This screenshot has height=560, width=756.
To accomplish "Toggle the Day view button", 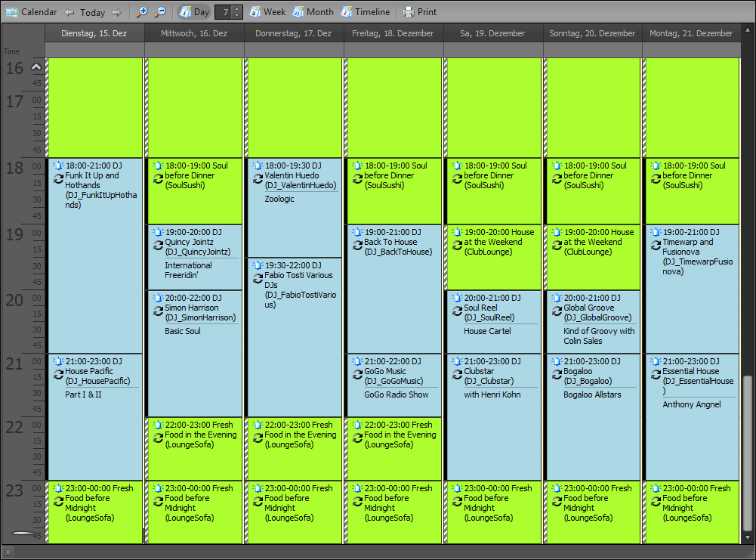I will pyautogui.click(x=194, y=12).
